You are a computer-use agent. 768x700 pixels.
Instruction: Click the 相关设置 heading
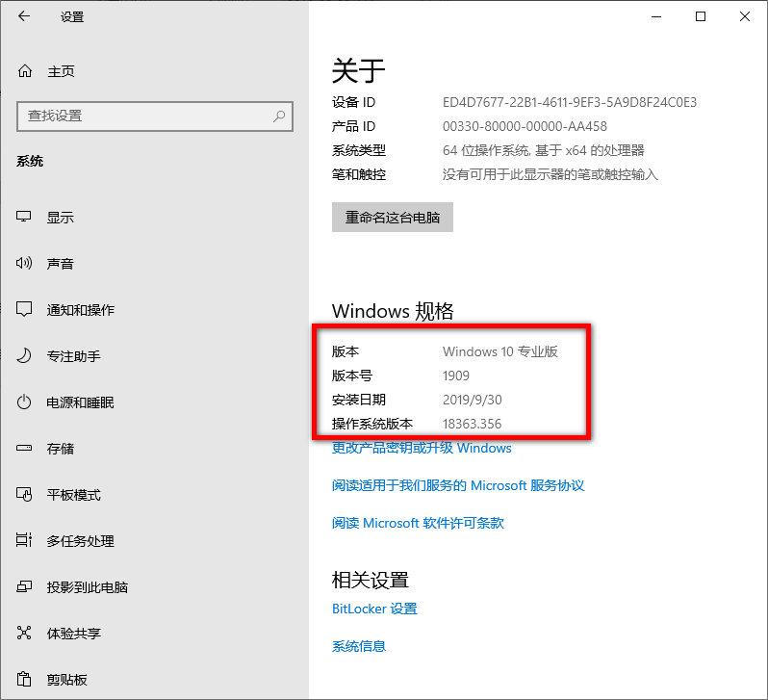(x=371, y=580)
